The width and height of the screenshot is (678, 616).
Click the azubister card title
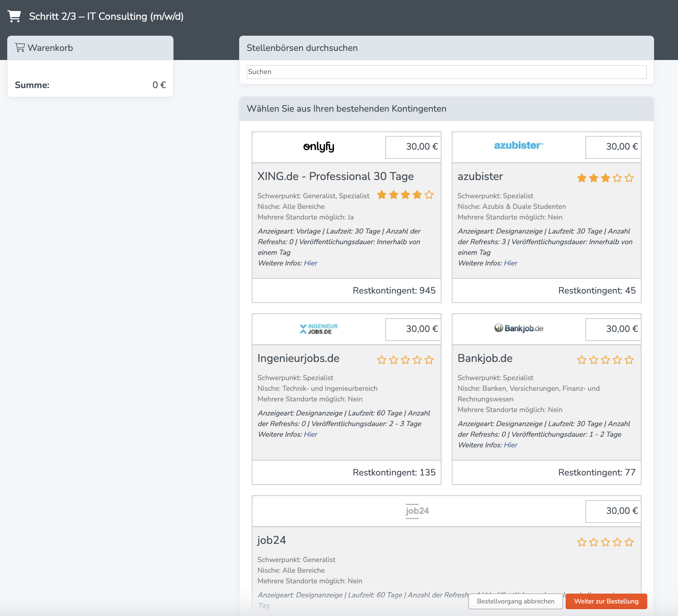(480, 176)
